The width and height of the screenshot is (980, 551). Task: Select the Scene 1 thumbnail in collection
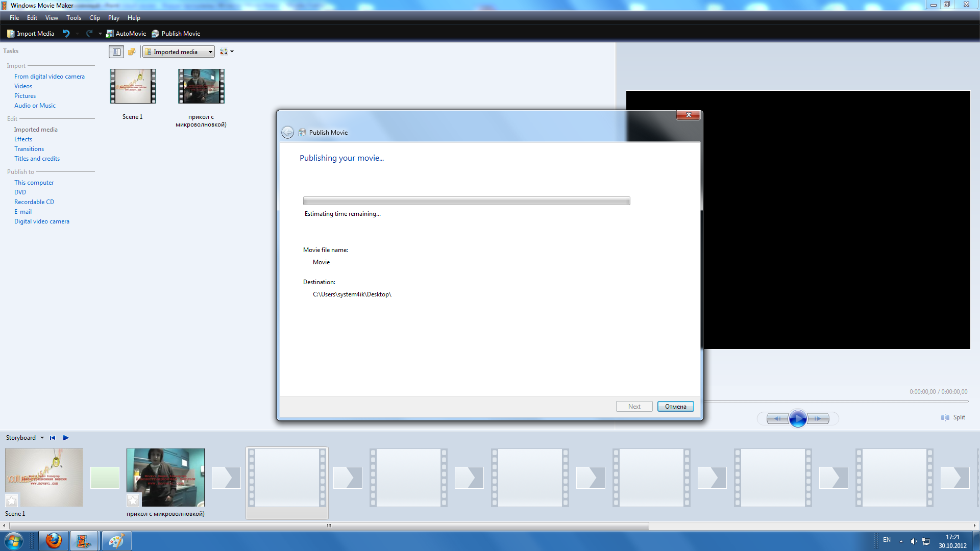[133, 87]
